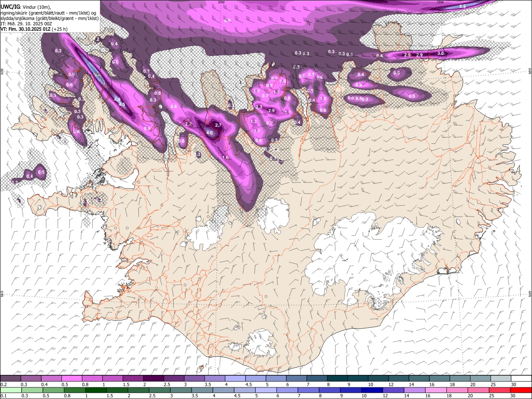Image resolution: width=532 pixels, height=399 pixels.
Task: Click the bright pink 0.5–0.8 swatch in purple legend
Action: tap(72, 379)
